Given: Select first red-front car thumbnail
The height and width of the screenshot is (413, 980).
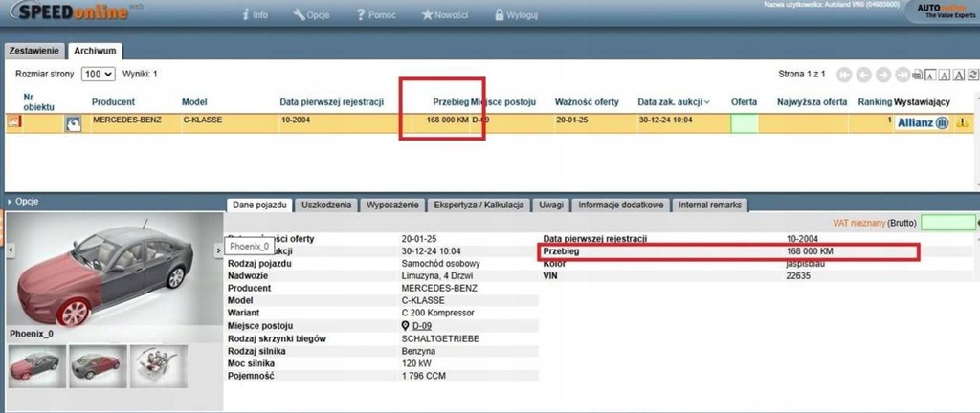Looking at the screenshot, I should pyautogui.click(x=37, y=366).
